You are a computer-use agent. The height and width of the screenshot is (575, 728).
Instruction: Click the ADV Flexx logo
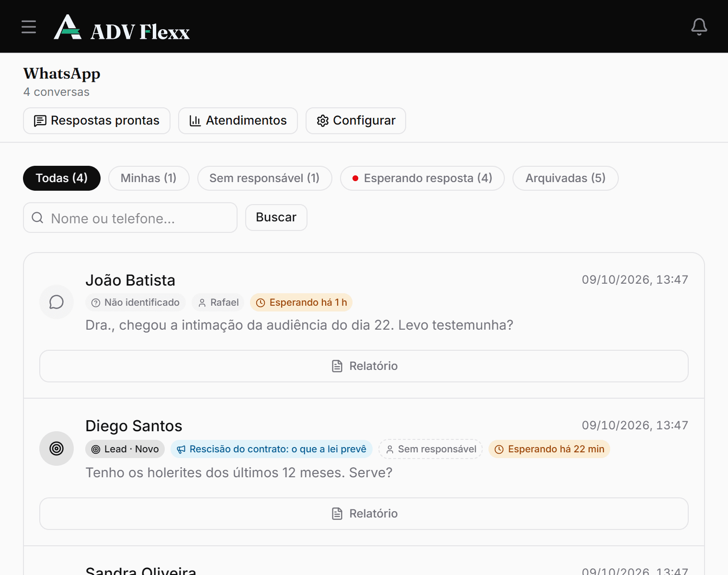pyautogui.click(x=122, y=27)
